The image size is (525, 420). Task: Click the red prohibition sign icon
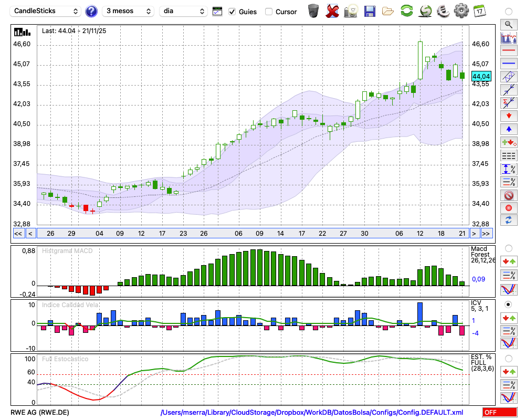coord(508,195)
